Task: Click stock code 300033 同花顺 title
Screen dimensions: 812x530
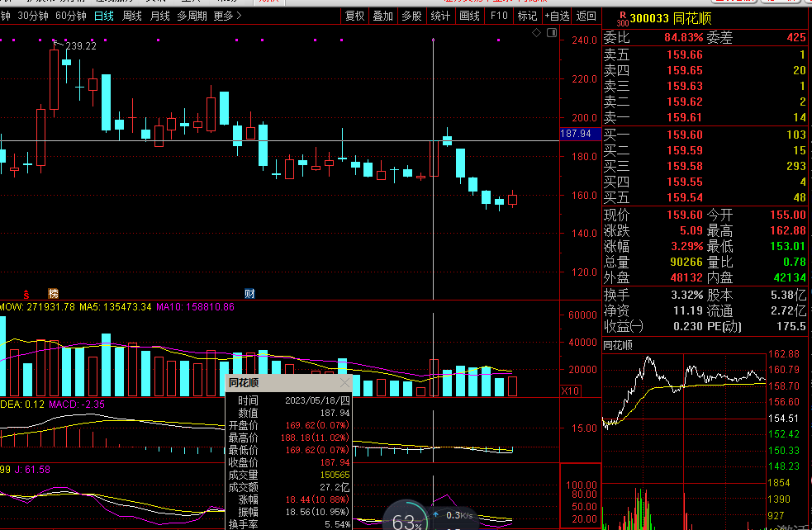Action: coord(671,19)
